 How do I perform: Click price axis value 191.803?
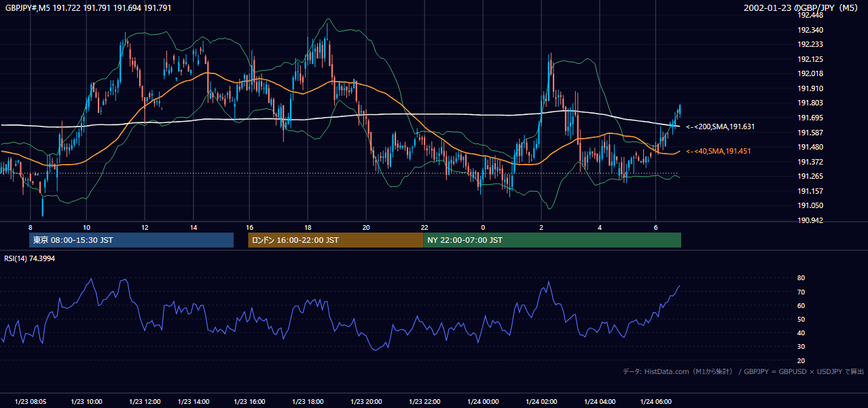coord(810,103)
